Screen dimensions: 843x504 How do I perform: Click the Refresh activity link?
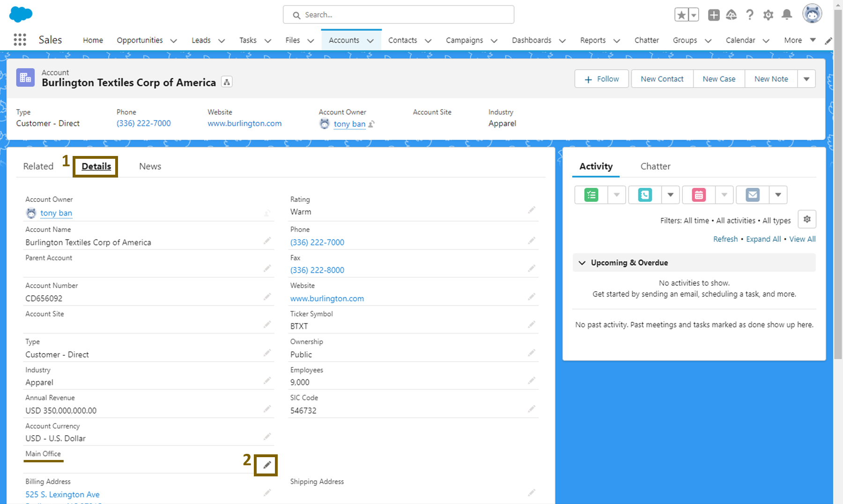[725, 239]
